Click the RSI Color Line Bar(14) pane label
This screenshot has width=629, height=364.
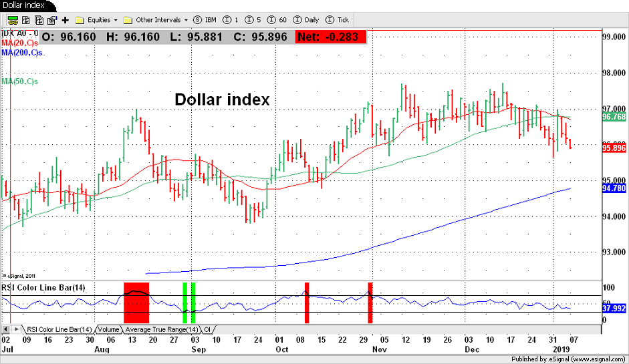point(43,287)
